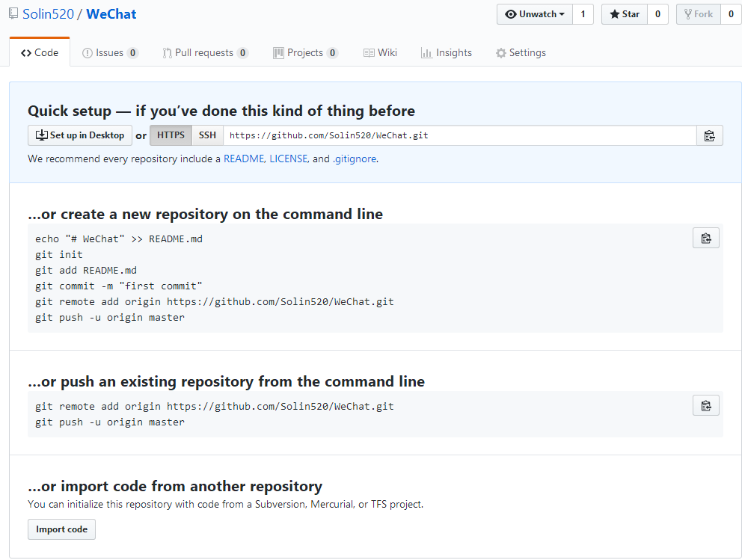Fork the repository with the Fork button
The image size is (742, 560).
699,14
